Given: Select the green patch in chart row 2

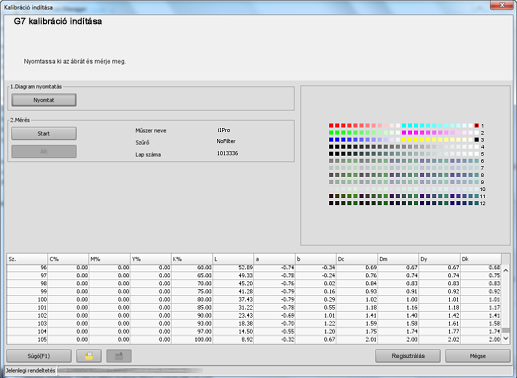Looking at the screenshot, I should (331, 133).
